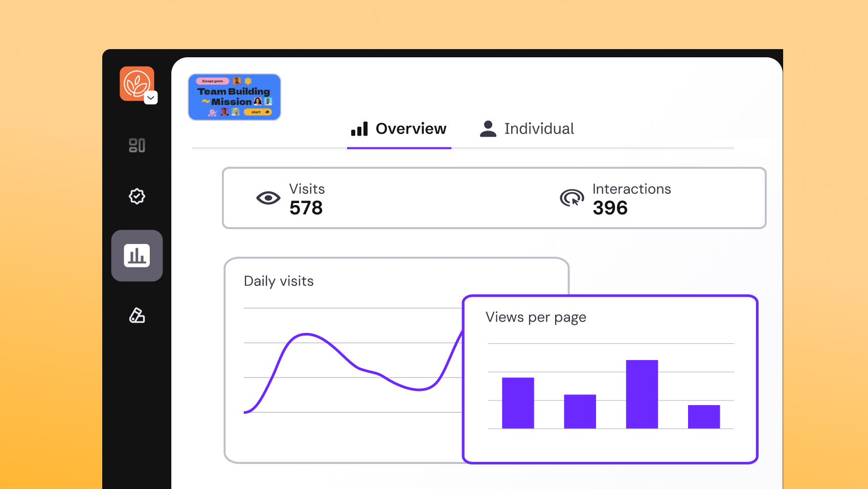Click the Visits eye icon
Viewport: 868px width, 489px height.
click(268, 198)
